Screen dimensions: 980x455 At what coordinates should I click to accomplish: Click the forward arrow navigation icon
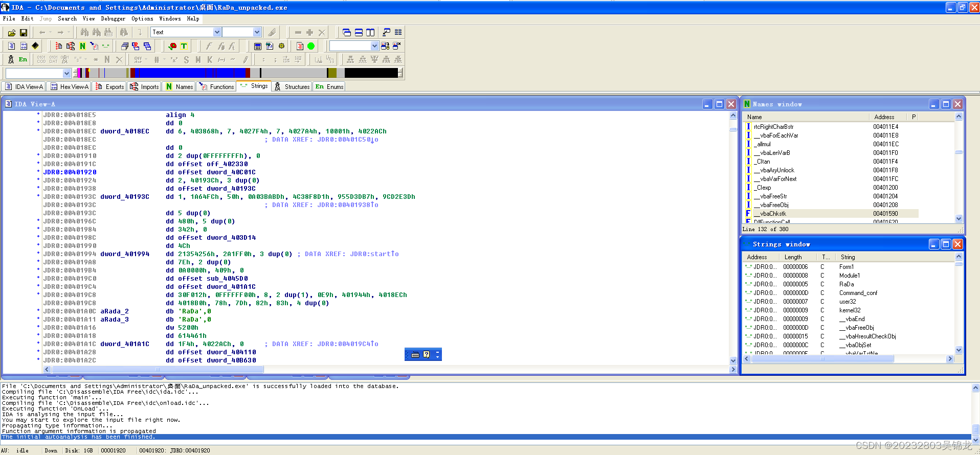(60, 32)
